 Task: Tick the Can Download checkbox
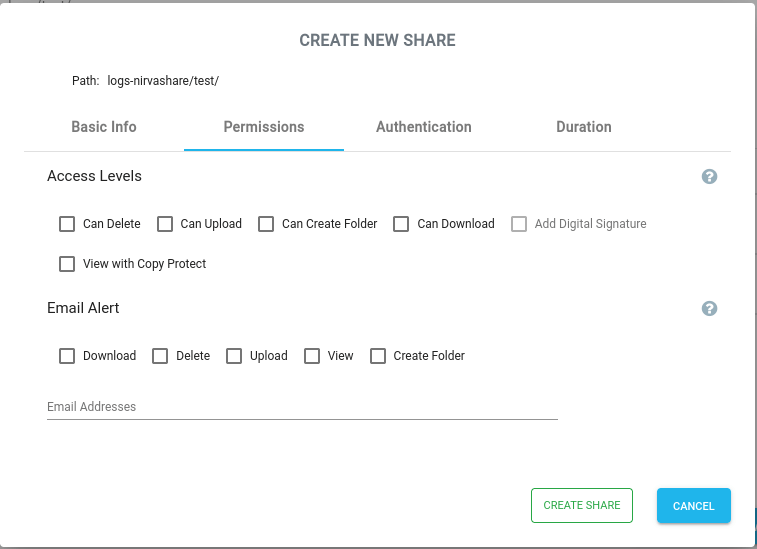(401, 224)
